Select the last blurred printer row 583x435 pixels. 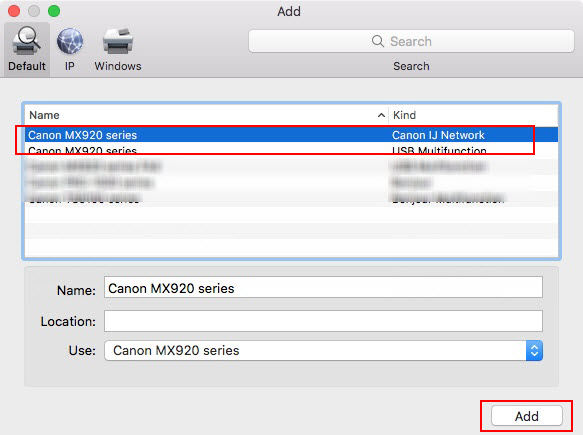pyautogui.click(x=292, y=198)
